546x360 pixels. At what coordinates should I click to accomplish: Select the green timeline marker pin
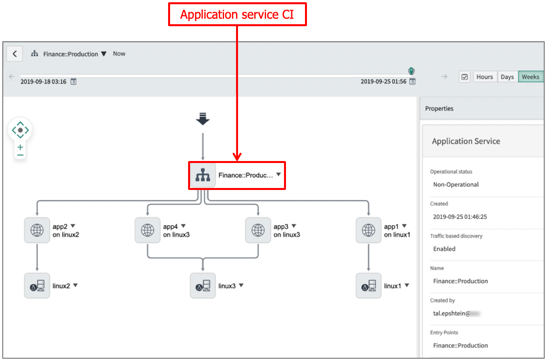click(411, 71)
